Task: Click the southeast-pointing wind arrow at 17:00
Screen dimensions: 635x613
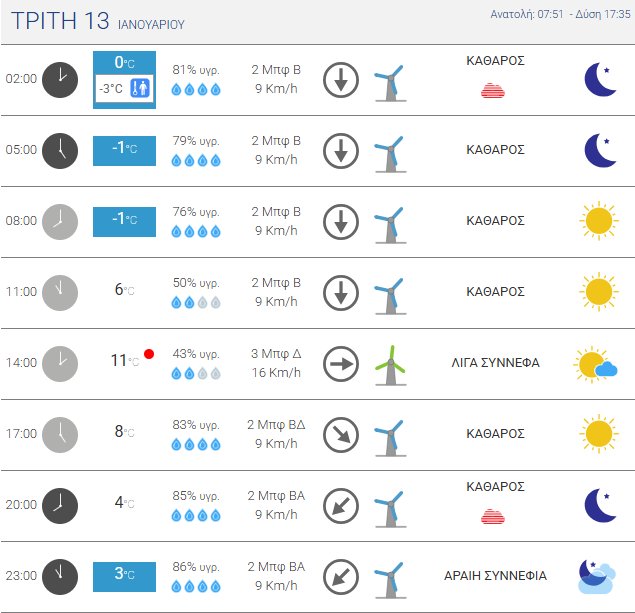Action: (341, 435)
